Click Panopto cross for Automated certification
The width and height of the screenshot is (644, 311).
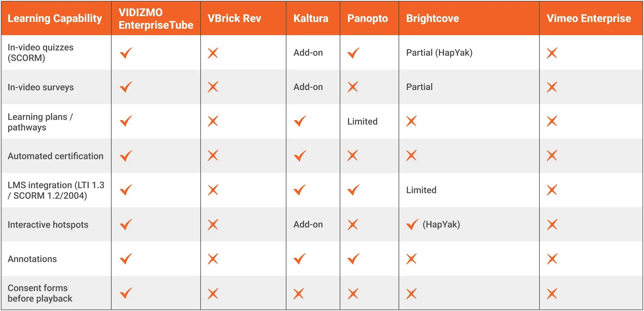(x=353, y=156)
